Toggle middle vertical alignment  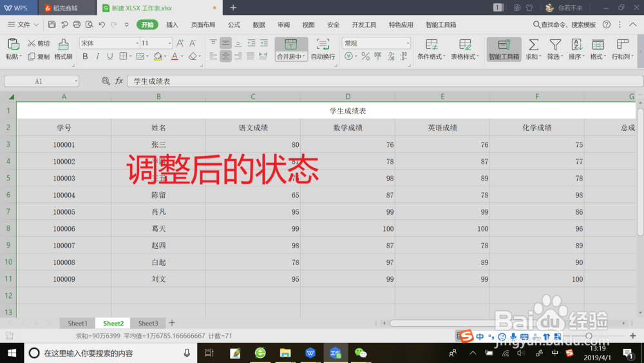point(225,43)
